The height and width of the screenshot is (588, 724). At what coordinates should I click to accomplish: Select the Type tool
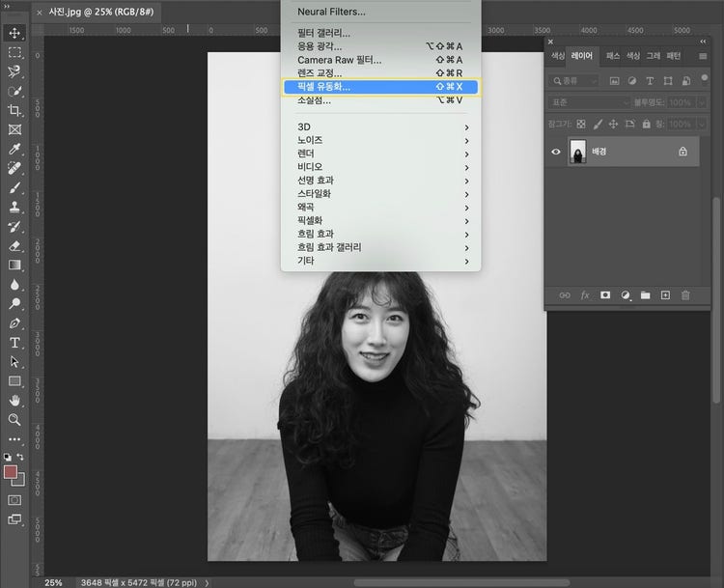14,342
